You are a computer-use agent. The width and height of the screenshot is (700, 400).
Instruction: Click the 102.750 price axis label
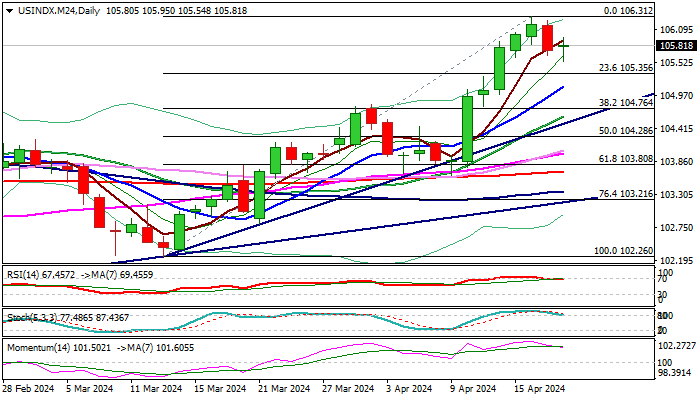click(x=677, y=227)
